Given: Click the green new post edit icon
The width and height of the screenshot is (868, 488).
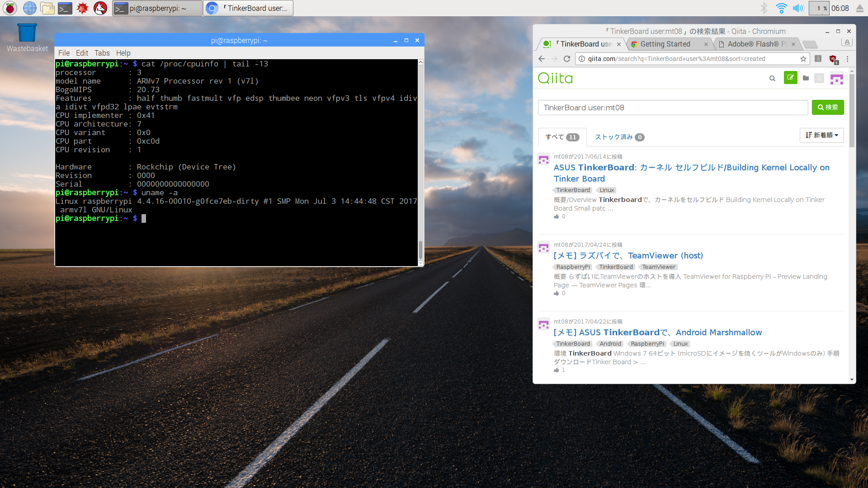Looking at the screenshot, I should point(790,78).
